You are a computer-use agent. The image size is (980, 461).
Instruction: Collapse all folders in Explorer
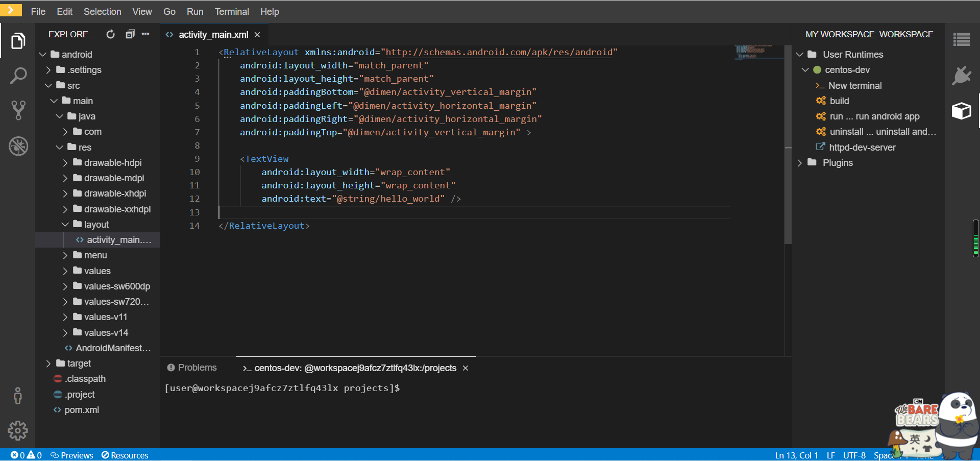(130, 34)
